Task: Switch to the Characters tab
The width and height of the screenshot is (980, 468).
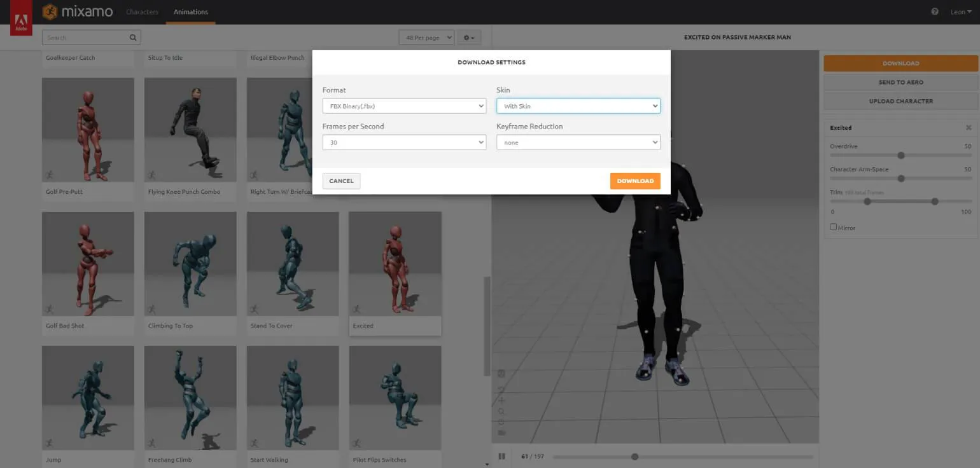Action: [142, 12]
